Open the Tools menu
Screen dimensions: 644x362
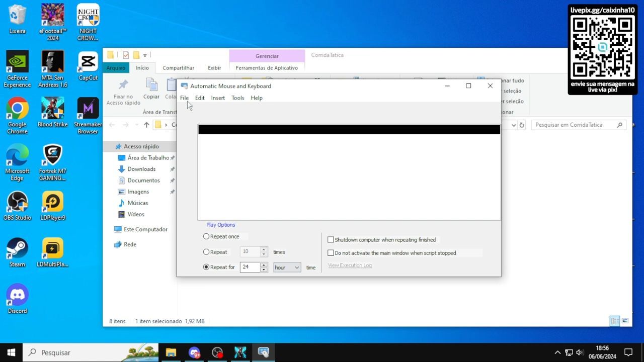point(237,98)
